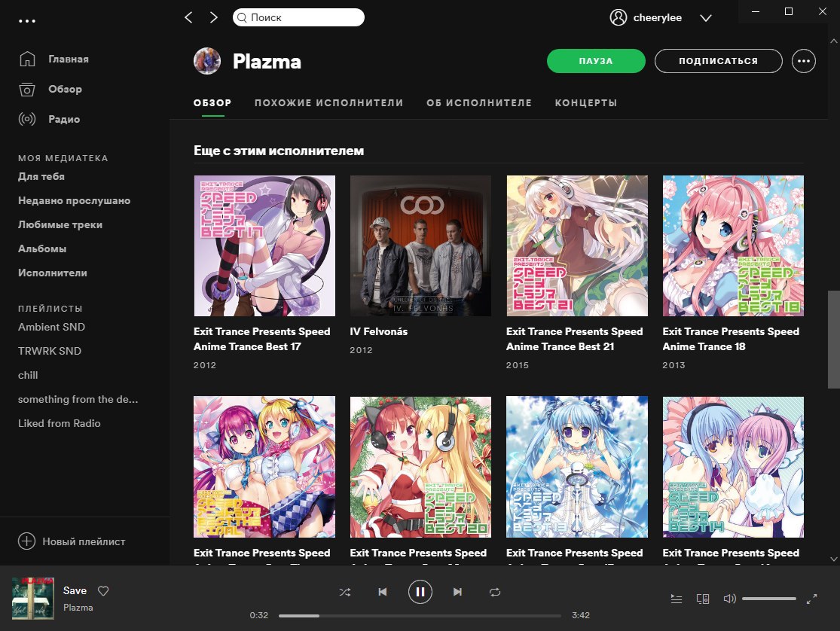Open the Best 13 blue-haired album cover

577,467
